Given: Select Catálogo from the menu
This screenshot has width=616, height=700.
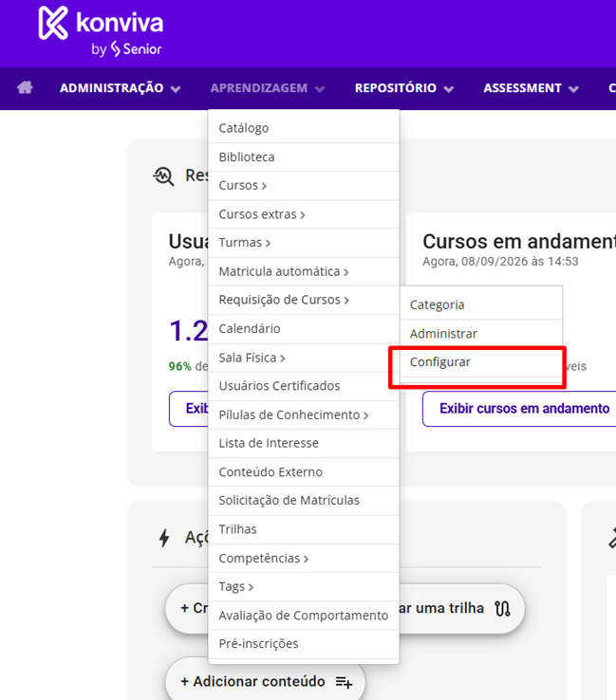Looking at the screenshot, I should pos(304,129).
